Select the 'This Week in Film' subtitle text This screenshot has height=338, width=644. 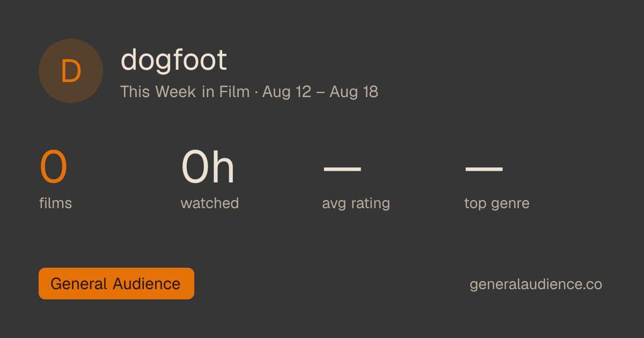tap(185, 92)
